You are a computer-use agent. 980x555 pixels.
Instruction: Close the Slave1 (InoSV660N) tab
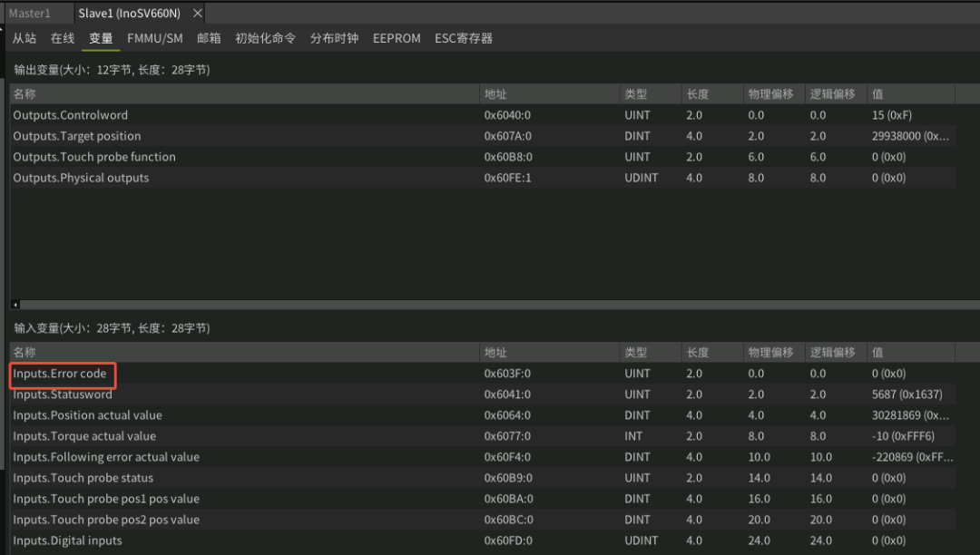click(x=198, y=13)
